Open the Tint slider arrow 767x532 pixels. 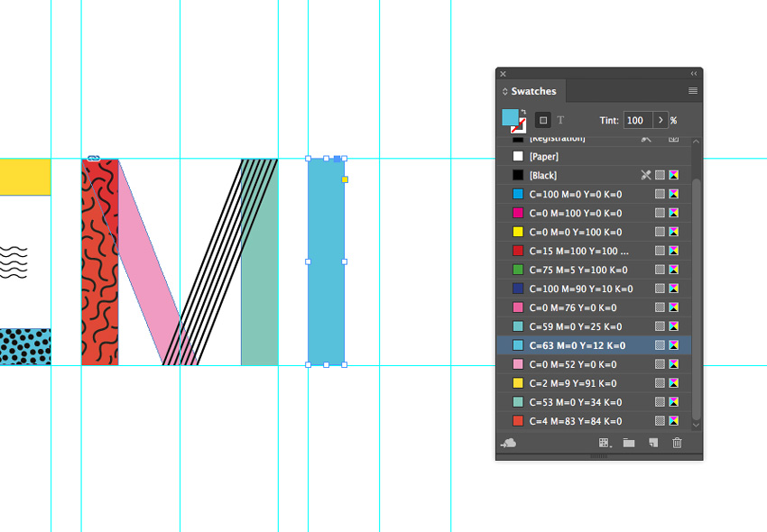coord(661,120)
